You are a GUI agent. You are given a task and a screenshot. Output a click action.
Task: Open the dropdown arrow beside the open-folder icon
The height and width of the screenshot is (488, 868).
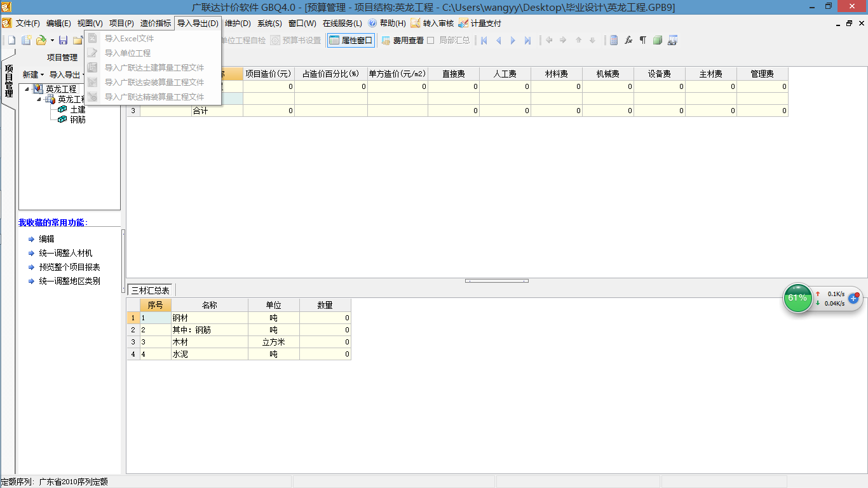[52, 41]
